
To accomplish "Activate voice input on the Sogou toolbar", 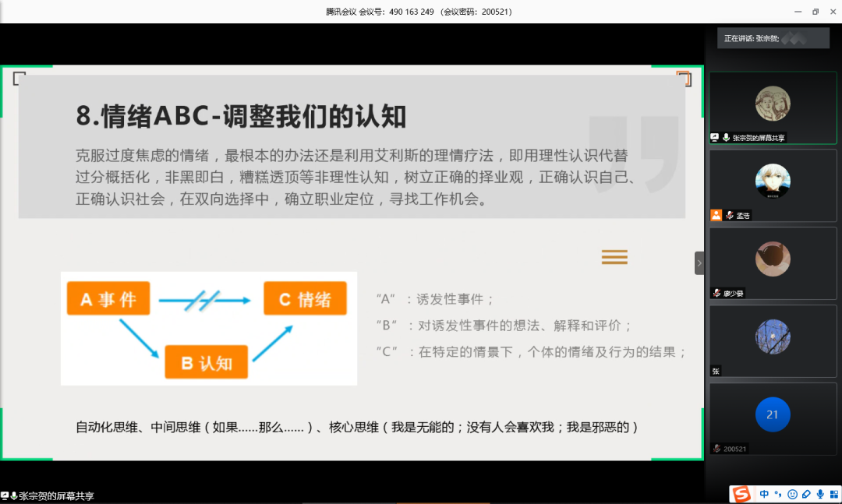I will (x=819, y=494).
